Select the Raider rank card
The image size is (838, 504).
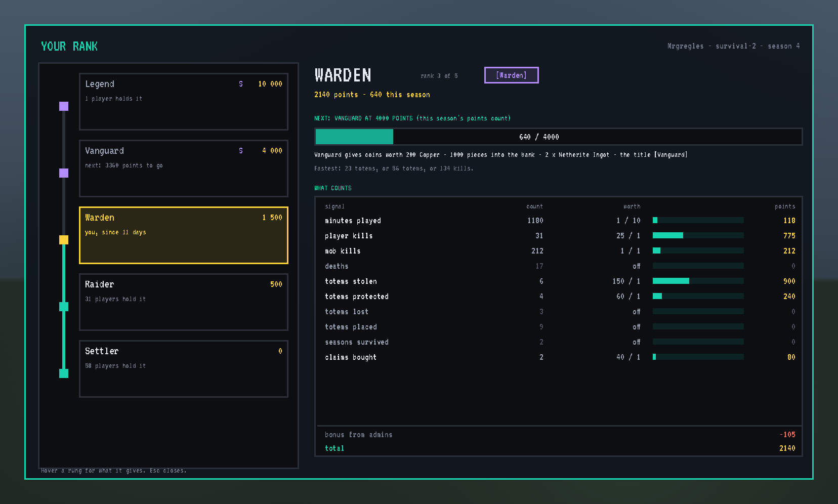pos(184,302)
